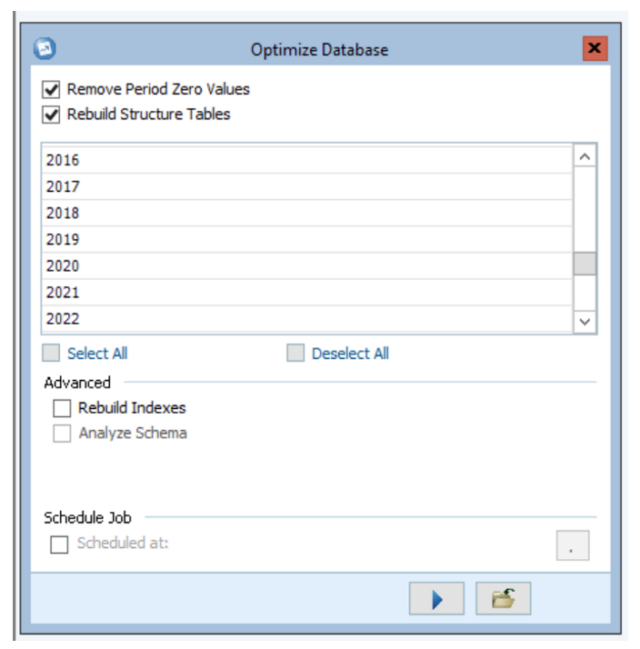The image size is (640, 649).
Task: Enable the Rebuild Indexes option
Action: pyautogui.click(x=62, y=408)
